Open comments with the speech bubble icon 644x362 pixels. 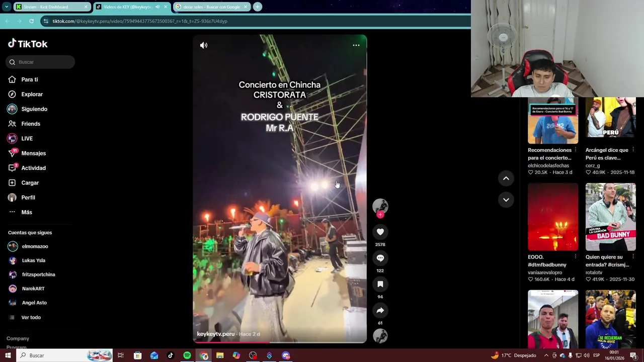380,258
